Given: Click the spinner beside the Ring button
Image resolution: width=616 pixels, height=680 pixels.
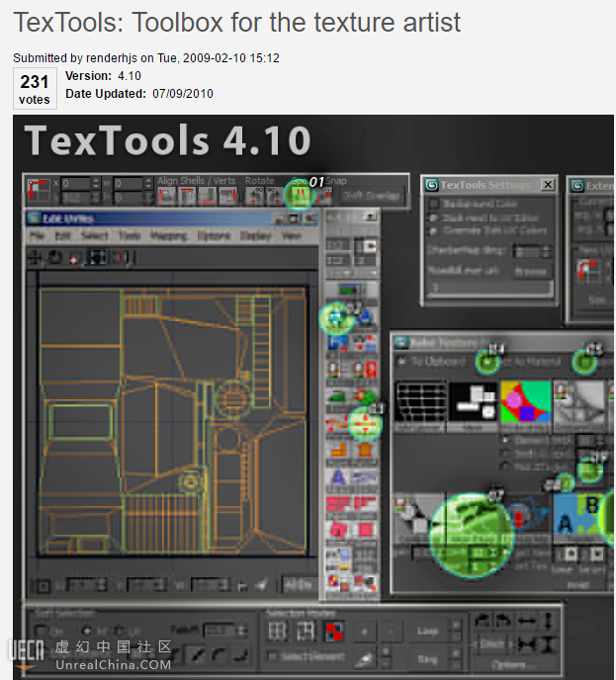Looking at the screenshot, I should point(456,658).
